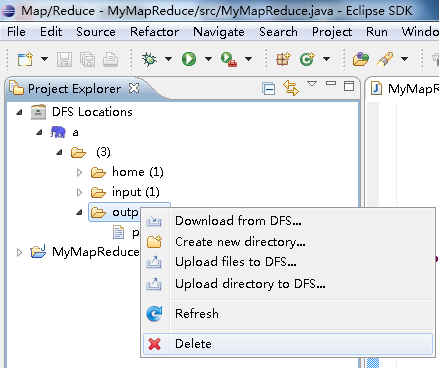Expand the MyMapReduce project node

[x=19, y=253]
